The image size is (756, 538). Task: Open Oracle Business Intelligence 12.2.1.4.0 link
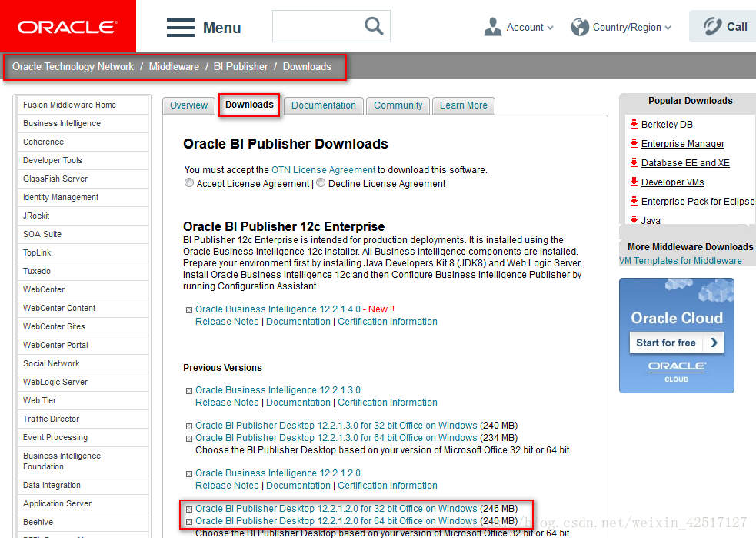pyautogui.click(x=278, y=309)
